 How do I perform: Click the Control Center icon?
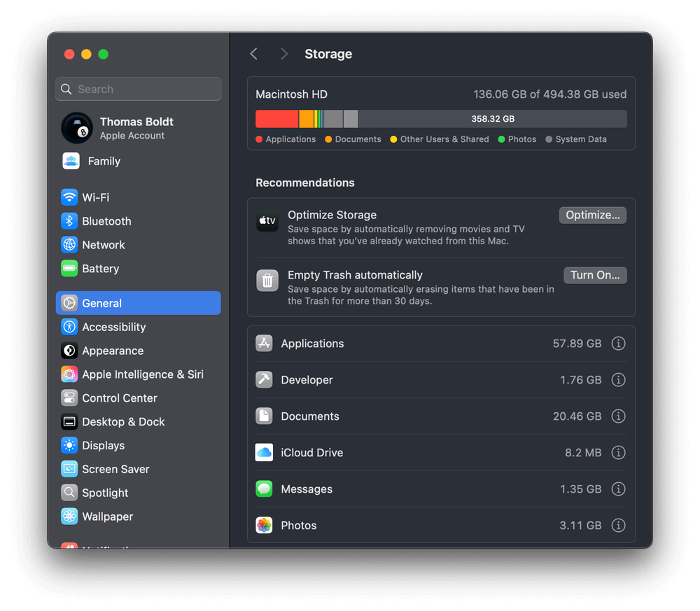[69, 398]
